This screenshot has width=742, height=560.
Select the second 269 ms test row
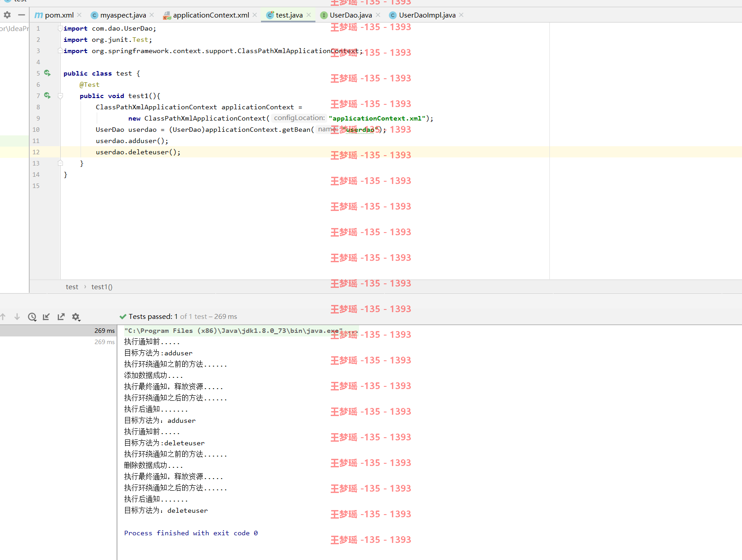tap(58, 342)
